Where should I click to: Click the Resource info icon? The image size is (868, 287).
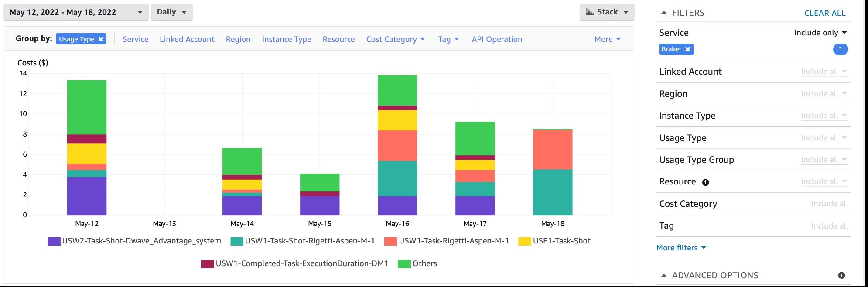tap(705, 182)
